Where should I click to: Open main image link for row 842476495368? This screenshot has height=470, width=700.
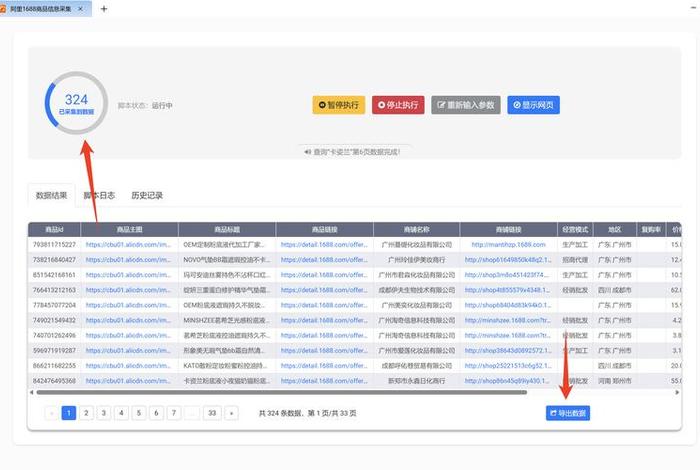[x=128, y=381]
